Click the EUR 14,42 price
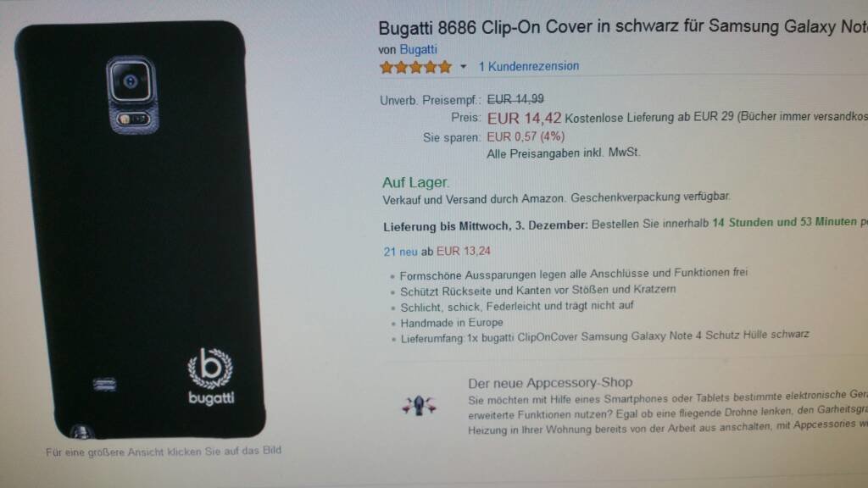This screenshot has width=868, height=488. [x=524, y=119]
